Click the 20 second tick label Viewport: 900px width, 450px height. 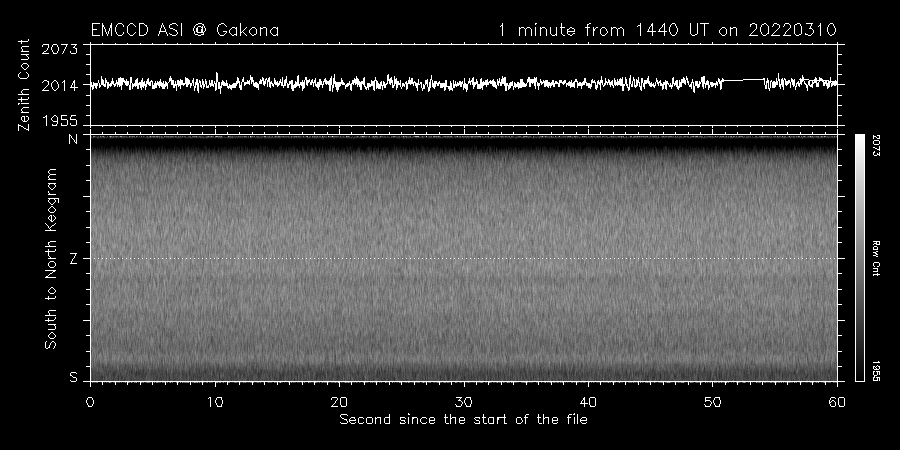pos(339,402)
